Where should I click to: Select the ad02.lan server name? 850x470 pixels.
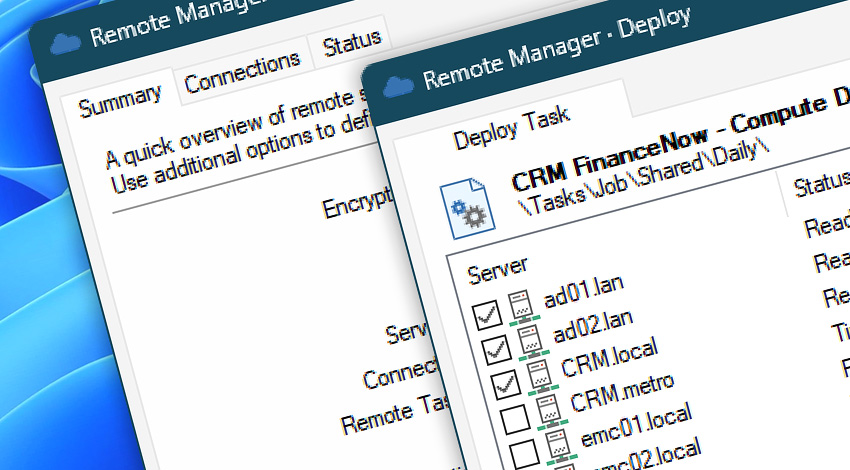(593, 327)
